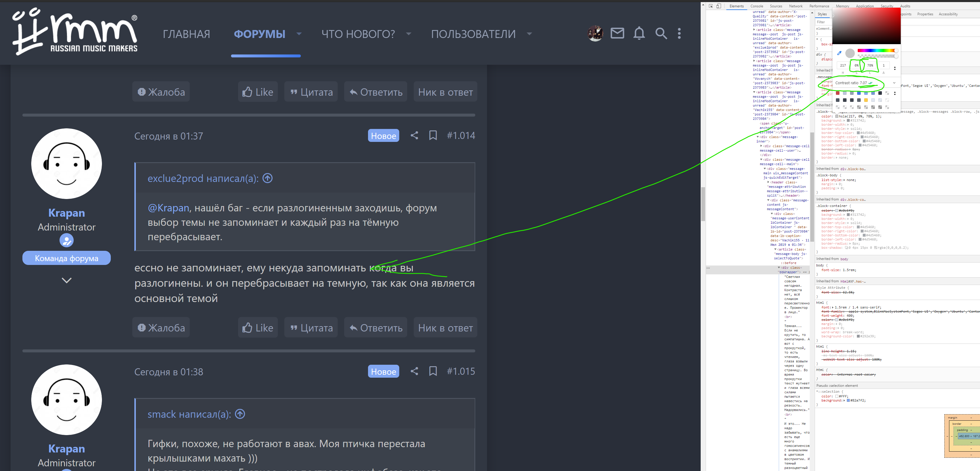This screenshot has height=471, width=980.
Task: Toggle the bookmark on post #1.014
Action: click(x=433, y=135)
